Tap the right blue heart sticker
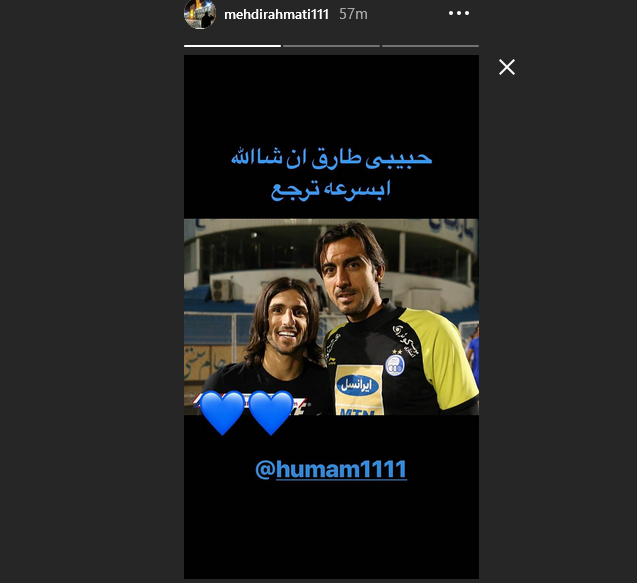The height and width of the screenshot is (583, 637). click(x=271, y=412)
